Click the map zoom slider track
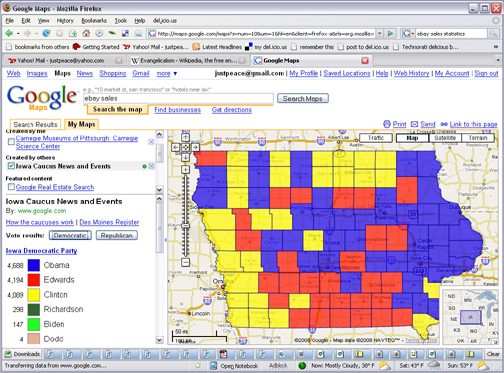Image resolution: width=504 pixels, height=373 pixels. 186,217
